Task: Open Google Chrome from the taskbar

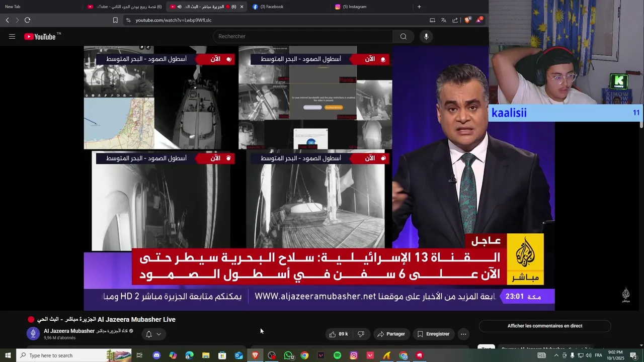Action: point(304,355)
